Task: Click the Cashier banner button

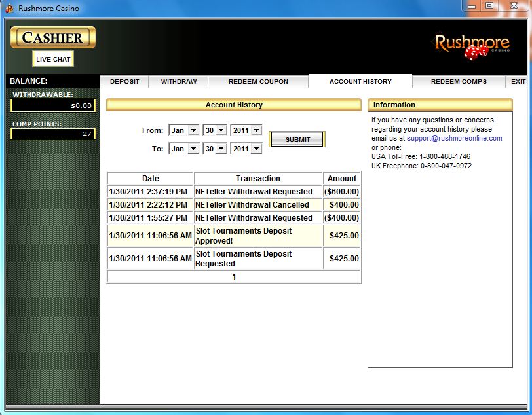Action: [53, 37]
